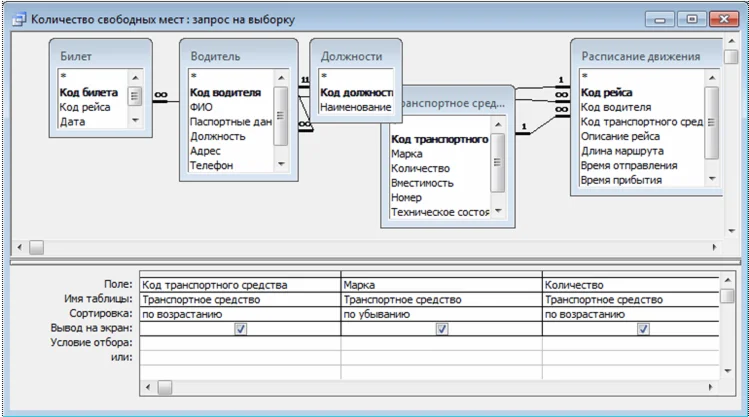Click down arrow of Билет field list scrollbar
Viewport: 749px width, 417px height.
136,122
